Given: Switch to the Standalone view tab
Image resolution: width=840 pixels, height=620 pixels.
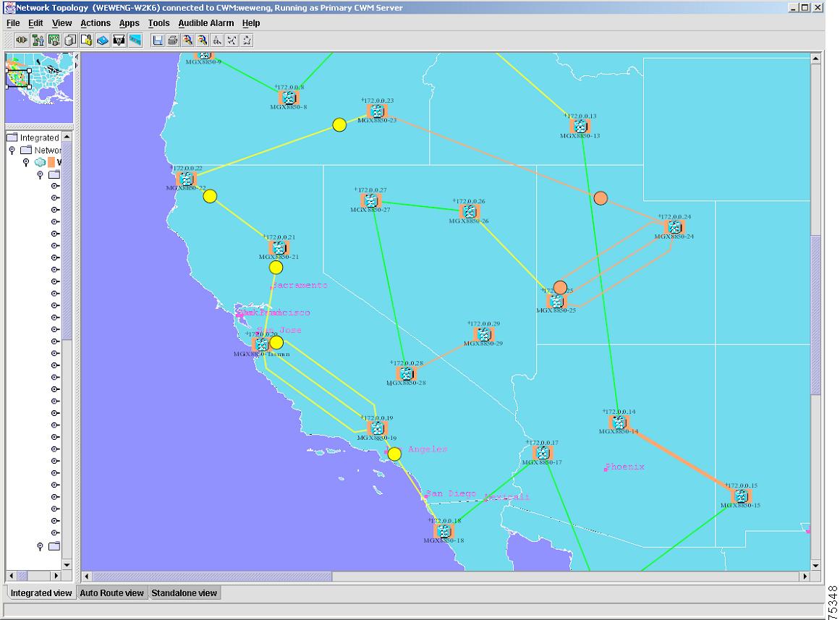Looking at the screenshot, I should point(184,593).
